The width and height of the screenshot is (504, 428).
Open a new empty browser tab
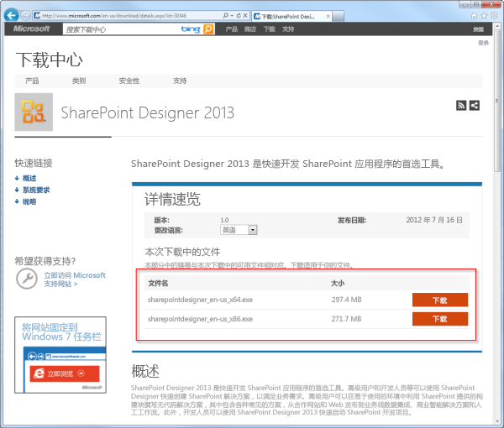tap(339, 16)
